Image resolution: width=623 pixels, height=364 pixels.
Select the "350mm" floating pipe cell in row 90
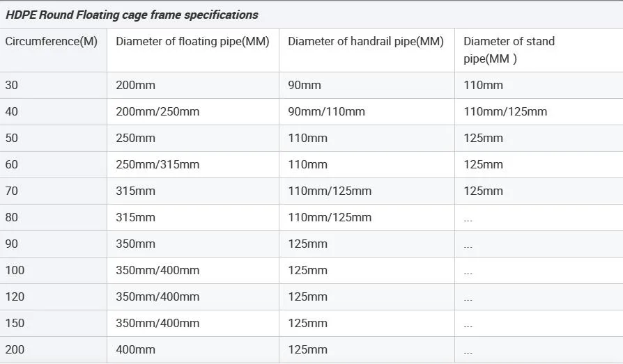(136, 244)
